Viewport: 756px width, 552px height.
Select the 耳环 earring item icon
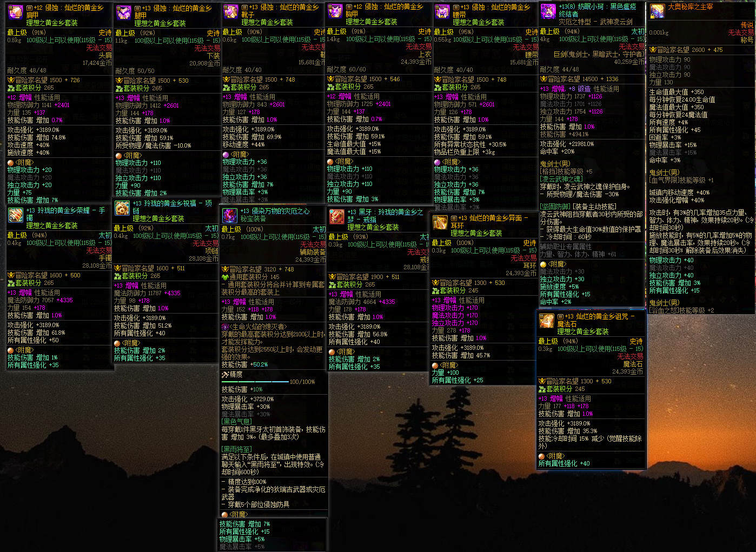tap(440, 222)
